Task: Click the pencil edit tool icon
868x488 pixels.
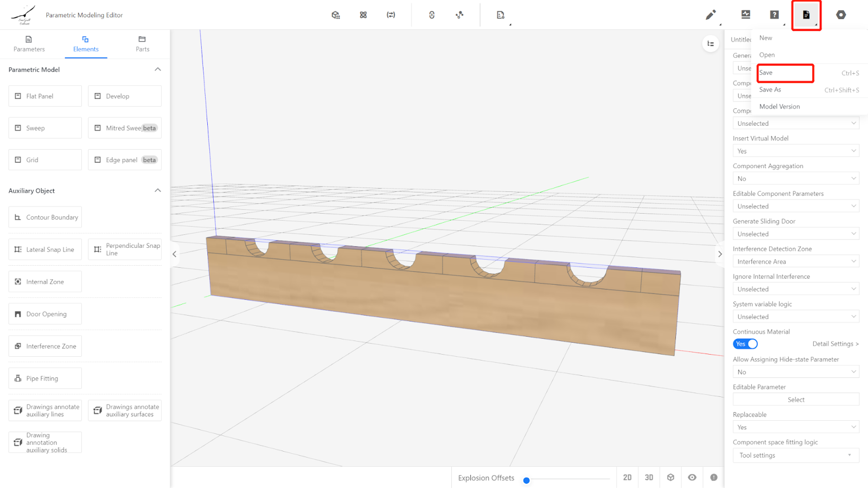Action: [x=710, y=15]
